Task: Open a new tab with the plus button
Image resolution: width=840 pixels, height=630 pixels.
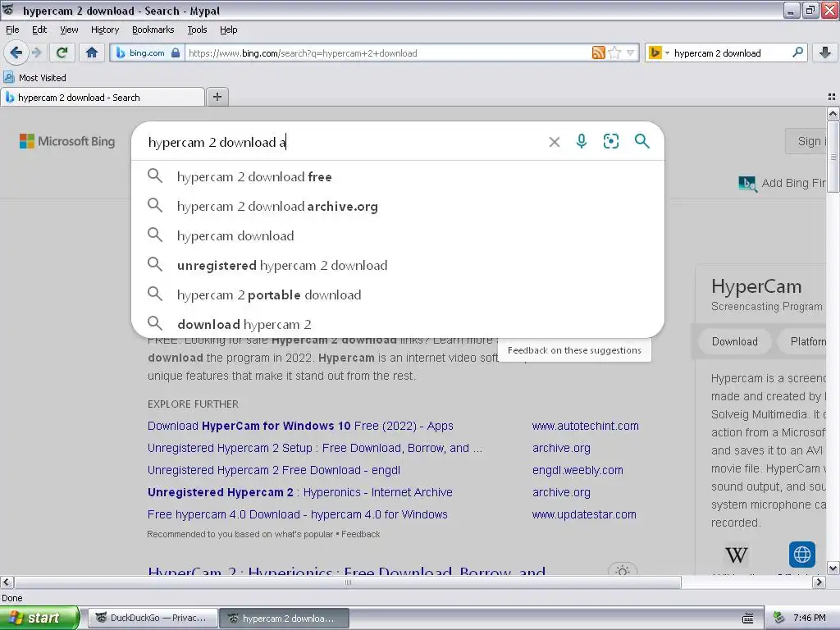Action: (x=217, y=97)
